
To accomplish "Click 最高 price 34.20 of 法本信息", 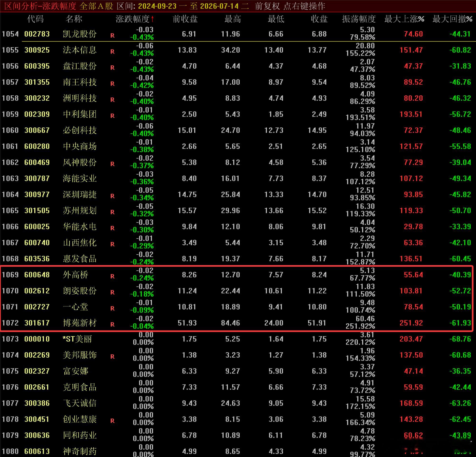I will coord(230,50).
